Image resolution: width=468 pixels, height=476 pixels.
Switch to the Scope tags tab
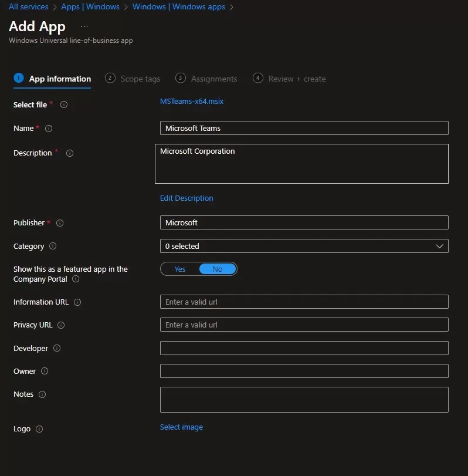click(140, 78)
